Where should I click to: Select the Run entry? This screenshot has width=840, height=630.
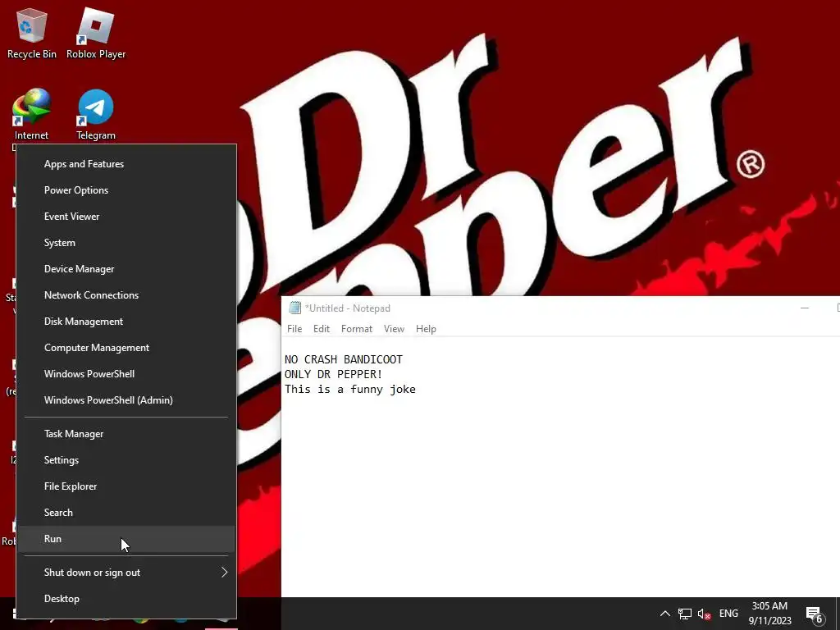[x=126, y=539]
